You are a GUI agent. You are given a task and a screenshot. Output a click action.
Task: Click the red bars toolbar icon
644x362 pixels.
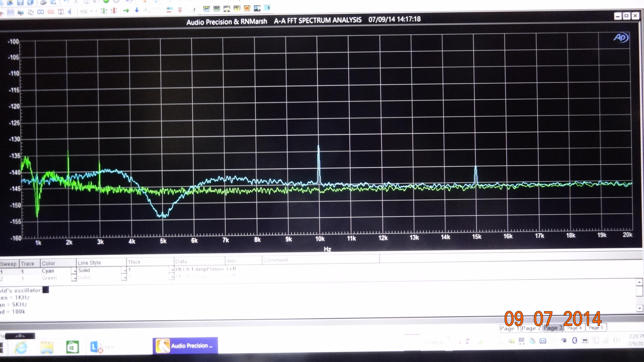coord(114,10)
